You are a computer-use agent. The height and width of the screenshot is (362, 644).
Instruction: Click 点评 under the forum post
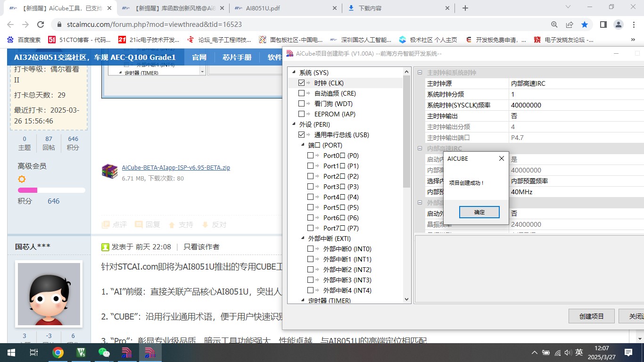pyautogui.click(x=115, y=225)
